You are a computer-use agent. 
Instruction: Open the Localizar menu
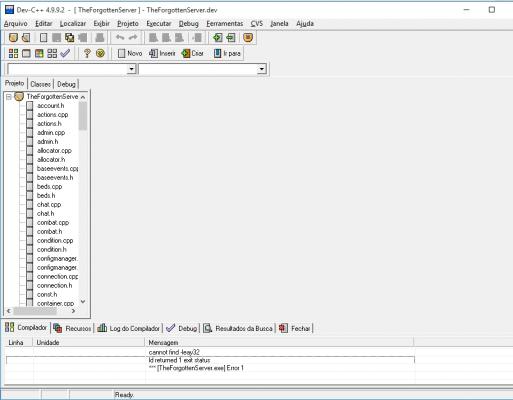(73, 24)
